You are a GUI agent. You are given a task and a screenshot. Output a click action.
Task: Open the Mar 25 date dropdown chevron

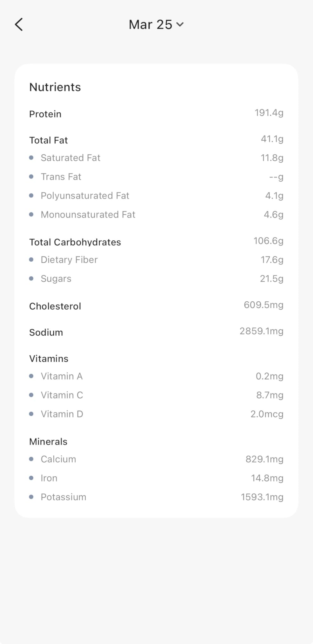(x=180, y=24)
